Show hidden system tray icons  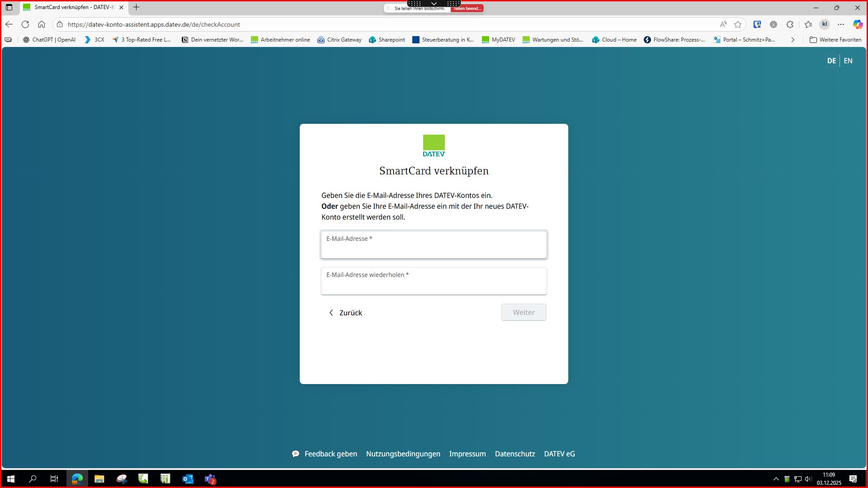(x=776, y=479)
